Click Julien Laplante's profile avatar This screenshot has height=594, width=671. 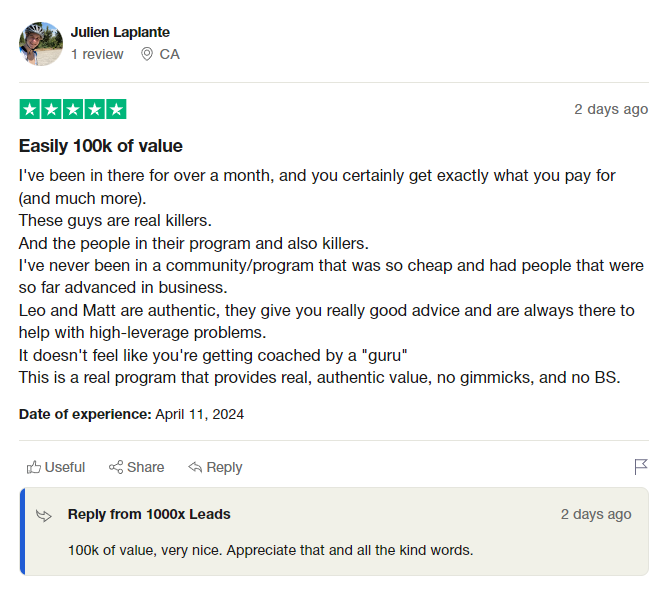pos(40,44)
